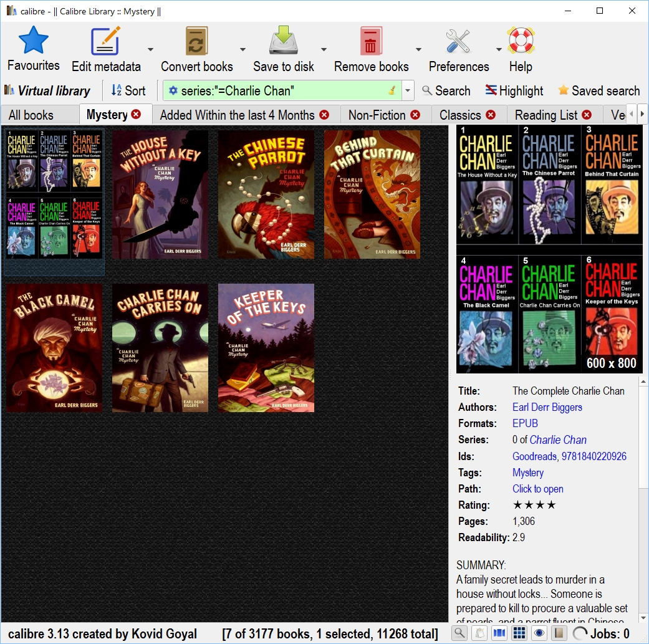
Task: Close the Classics tab
Action: (491, 115)
